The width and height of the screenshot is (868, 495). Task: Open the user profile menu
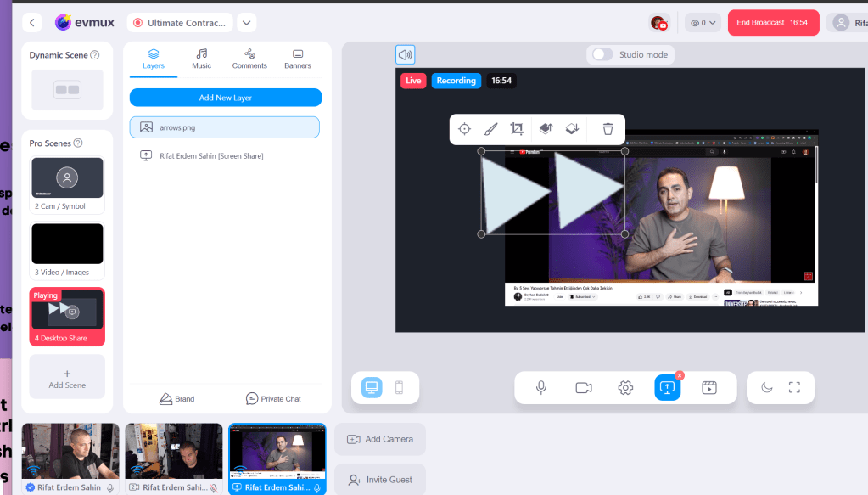[x=848, y=23]
